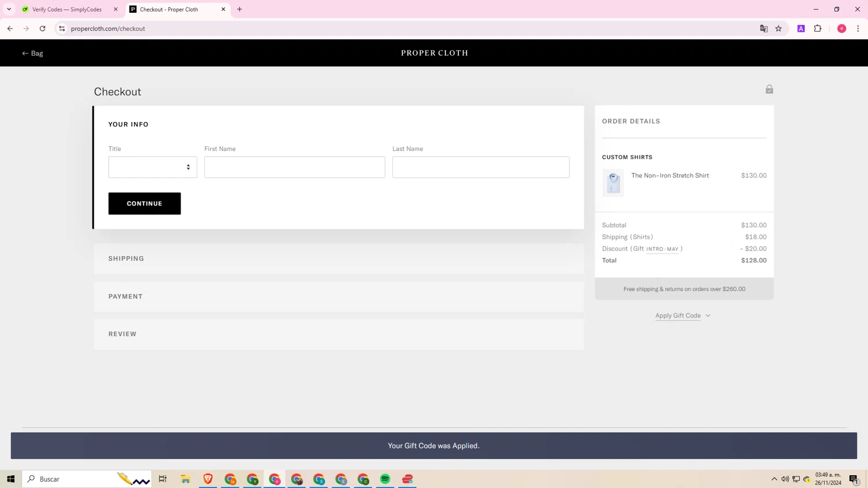The image size is (868, 488).
Task: Click the secure checkout lock icon
Action: click(x=769, y=89)
